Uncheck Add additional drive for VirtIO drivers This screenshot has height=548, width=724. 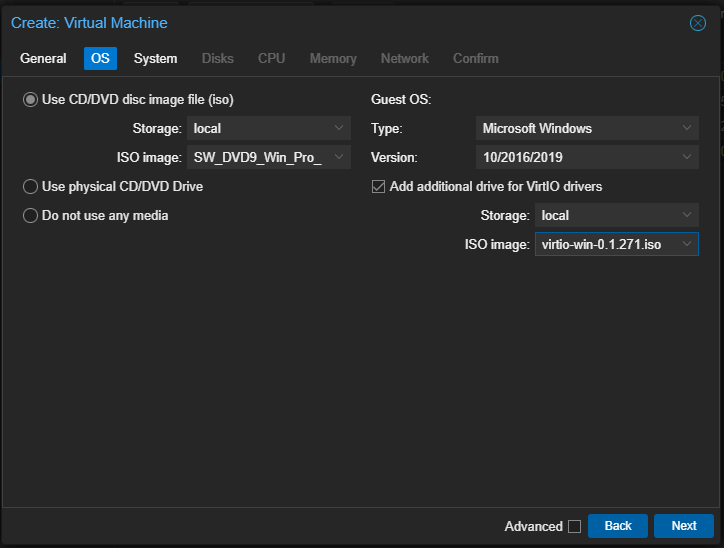(x=378, y=187)
